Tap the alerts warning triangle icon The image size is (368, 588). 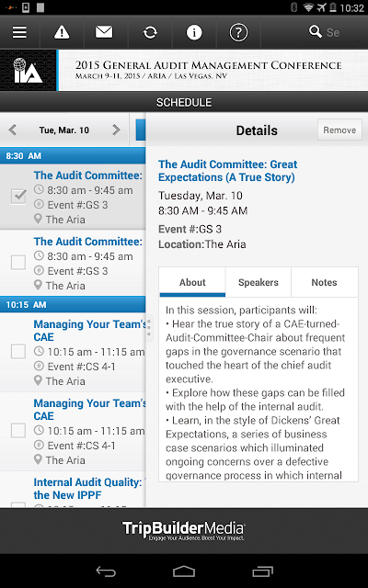[x=62, y=33]
